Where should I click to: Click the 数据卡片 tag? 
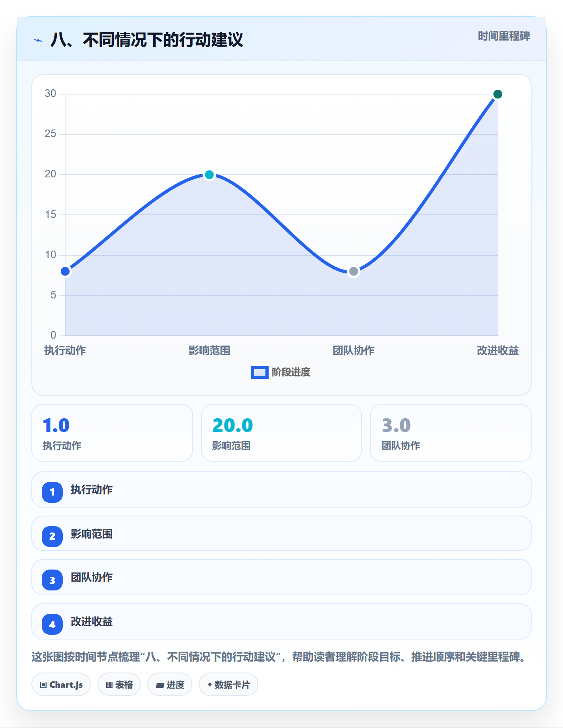click(x=228, y=685)
